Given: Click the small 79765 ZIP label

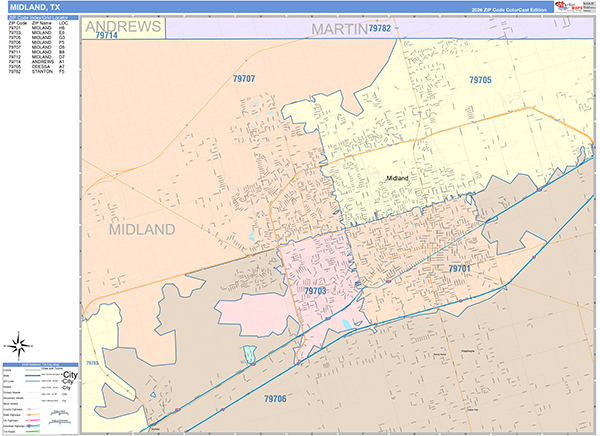Looking at the screenshot, I should (92, 363).
